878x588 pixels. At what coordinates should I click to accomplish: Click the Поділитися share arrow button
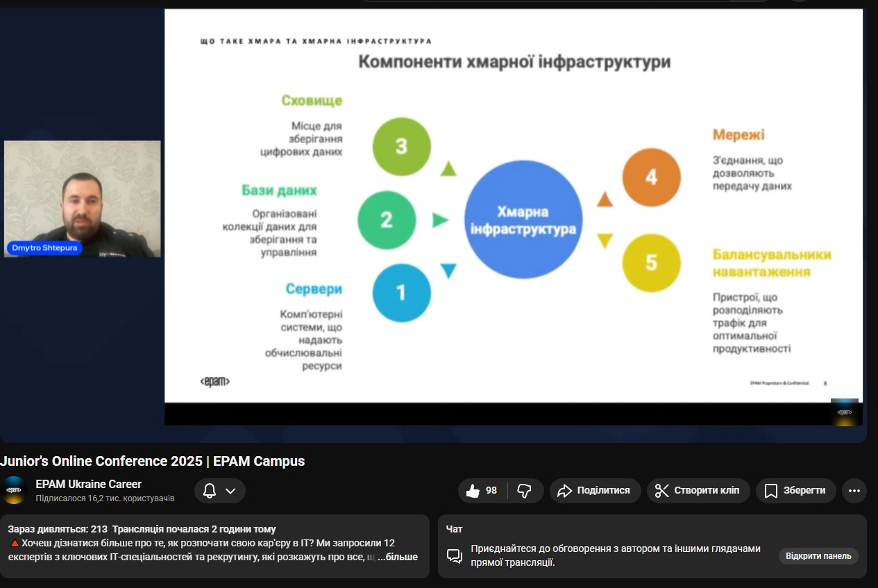pos(594,491)
